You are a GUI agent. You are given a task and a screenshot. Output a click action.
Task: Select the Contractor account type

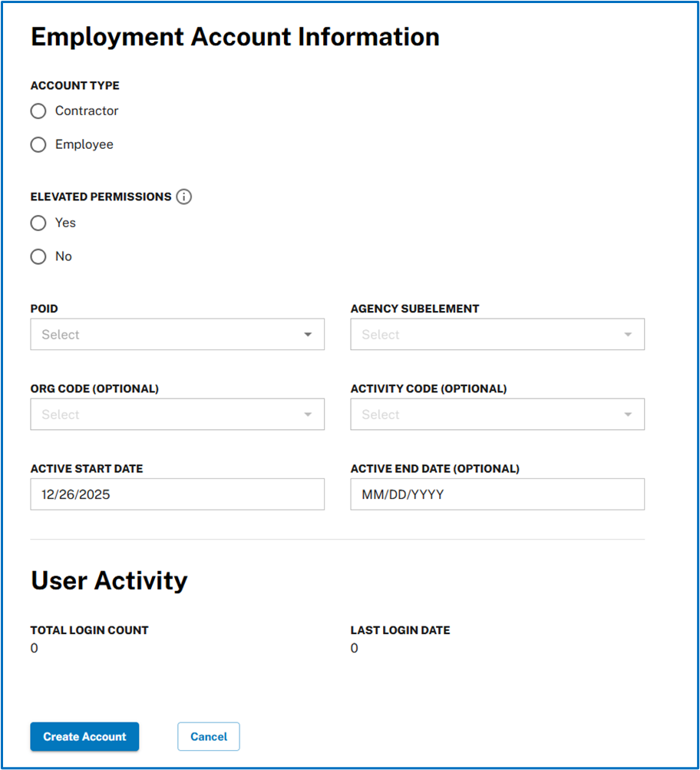[38, 111]
